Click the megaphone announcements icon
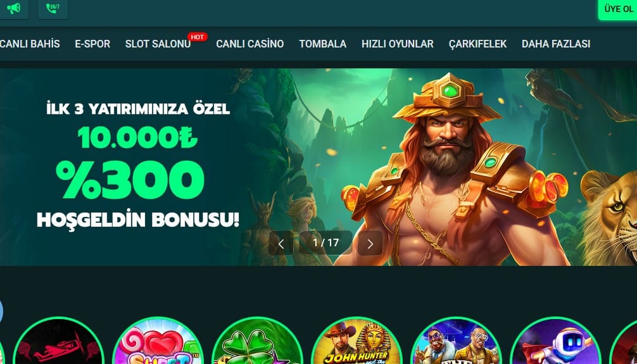Viewport: 637px width, 364px height. point(13,8)
